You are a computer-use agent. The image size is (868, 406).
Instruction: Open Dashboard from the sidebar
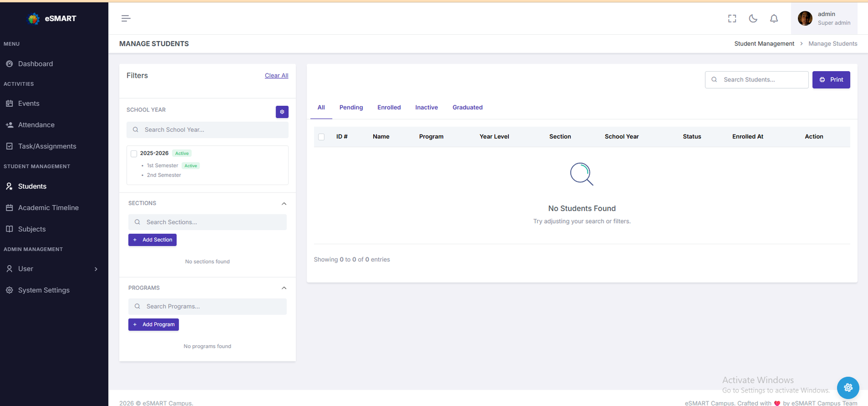[35, 64]
